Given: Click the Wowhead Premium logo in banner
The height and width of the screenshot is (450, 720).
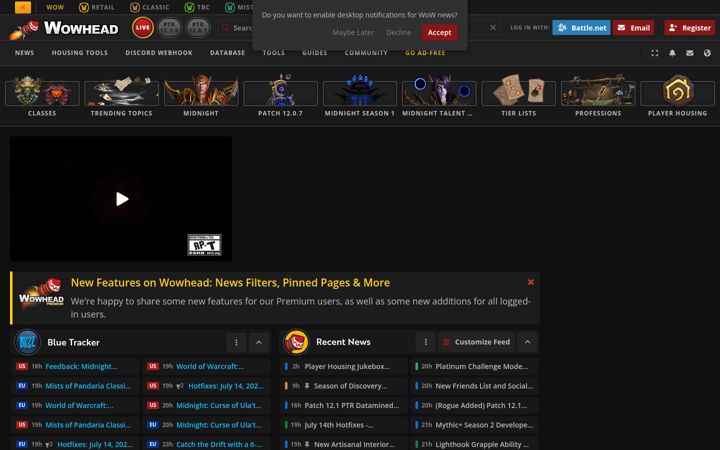Looking at the screenshot, I should pyautogui.click(x=41, y=293).
